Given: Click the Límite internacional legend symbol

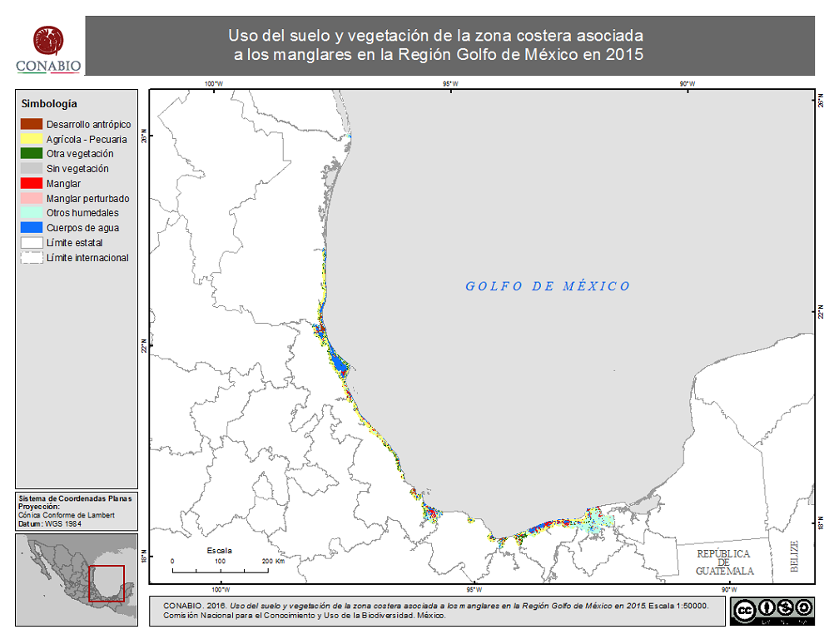Looking at the screenshot, I should pos(32,258).
